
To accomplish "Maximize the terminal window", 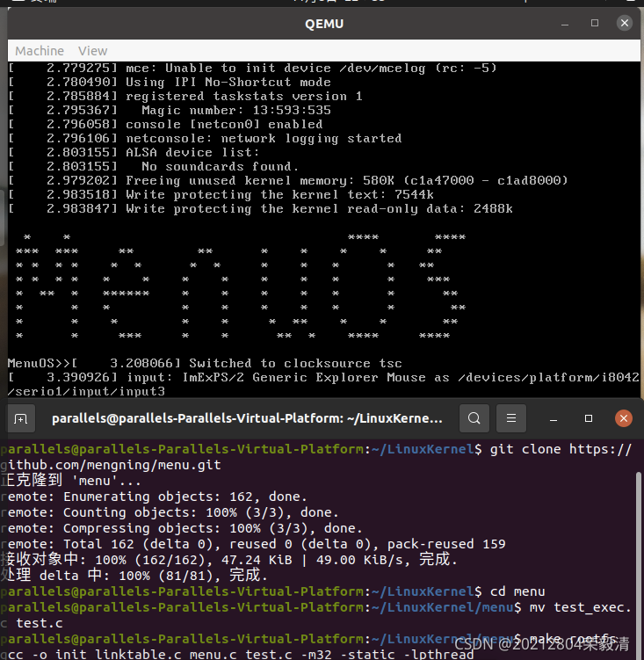I will click(x=589, y=418).
